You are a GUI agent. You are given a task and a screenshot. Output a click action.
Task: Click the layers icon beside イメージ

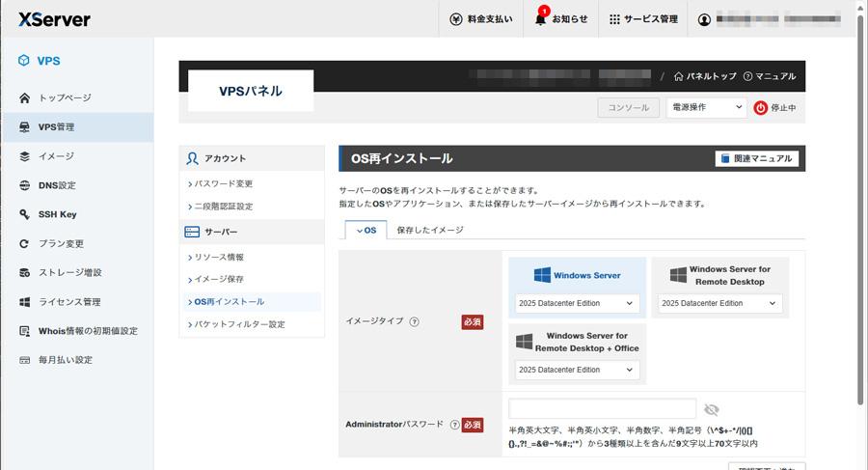click(x=24, y=156)
